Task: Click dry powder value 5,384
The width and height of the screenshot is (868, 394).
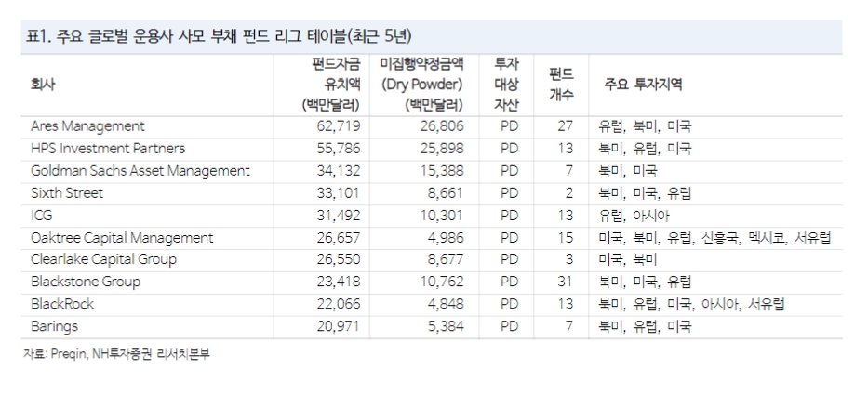Action: coord(446,326)
